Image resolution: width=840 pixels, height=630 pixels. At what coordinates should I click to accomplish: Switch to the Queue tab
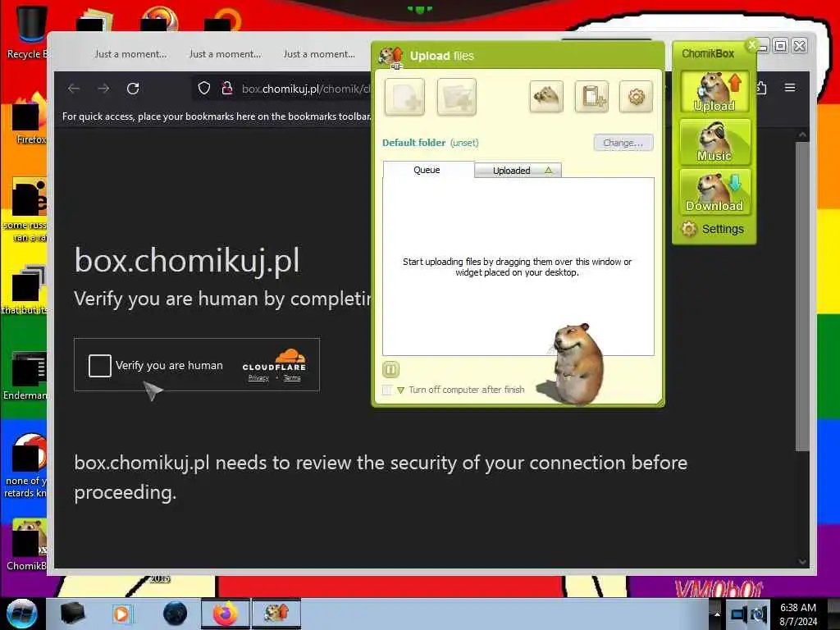pos(427,170)
